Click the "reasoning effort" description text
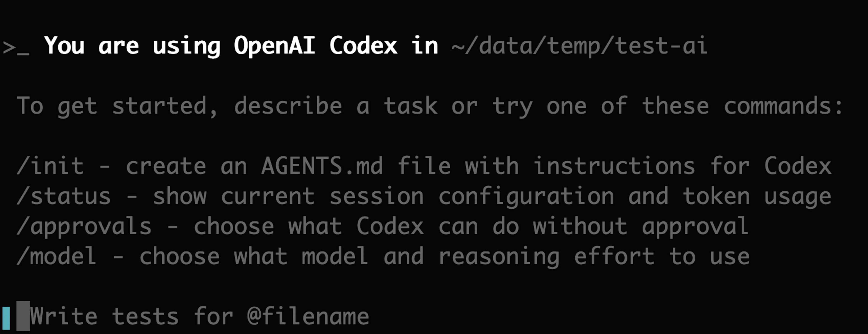The height and width of the screenshot is (334, 868). pos(546,256)
